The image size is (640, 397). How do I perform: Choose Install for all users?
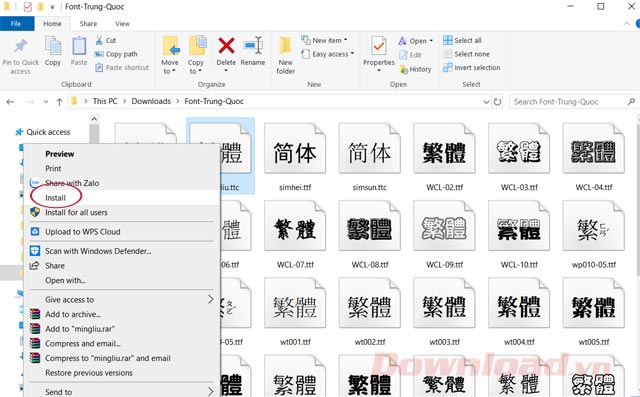coord(122,213)
